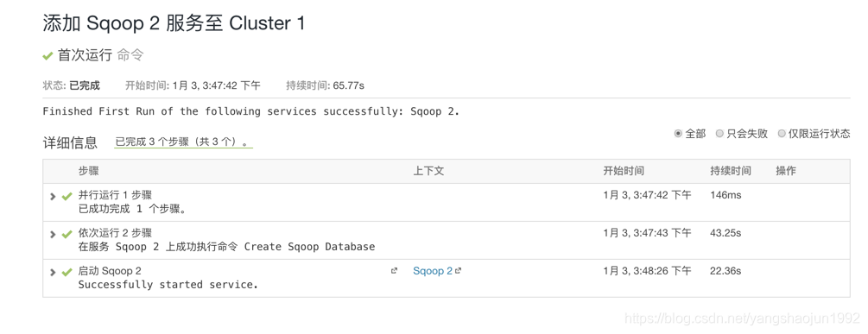This screenshot has width=868, height=334.
Task: Click the 上下文 column header
Action: tap(428, 172)
